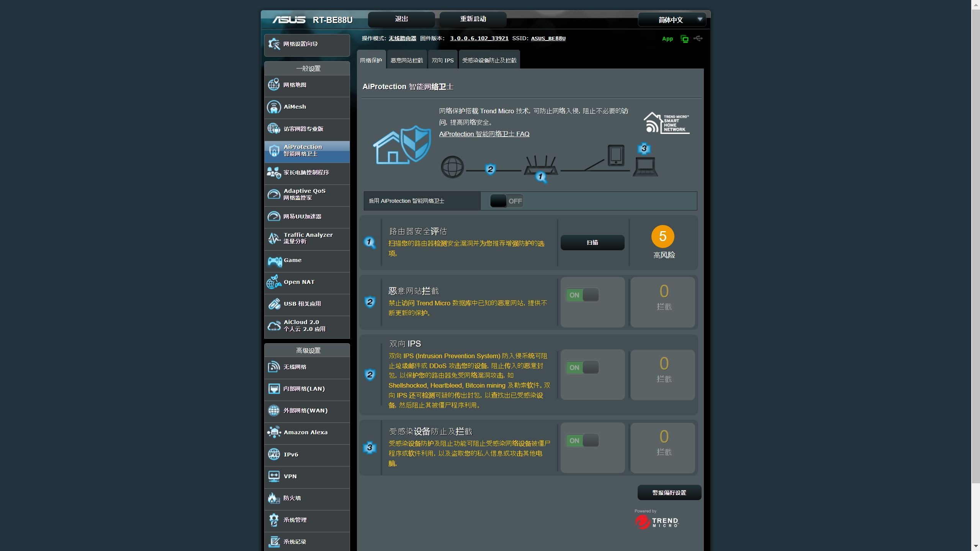Click the green network status icon
Image resolution: width=980 pixels, height=551 pixels.
(x=684, y=39)
